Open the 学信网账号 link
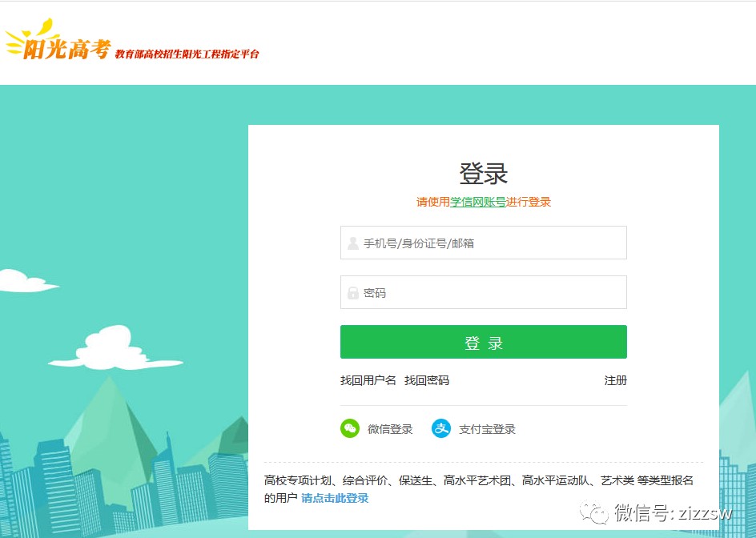The width and height of the screenshot is (756, 538). 477,203
